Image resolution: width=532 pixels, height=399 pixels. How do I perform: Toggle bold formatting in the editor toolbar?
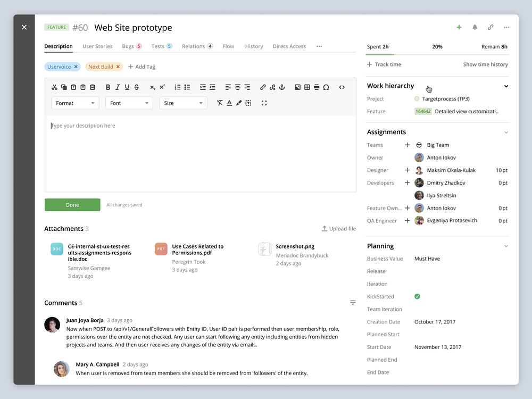point(108,87)
